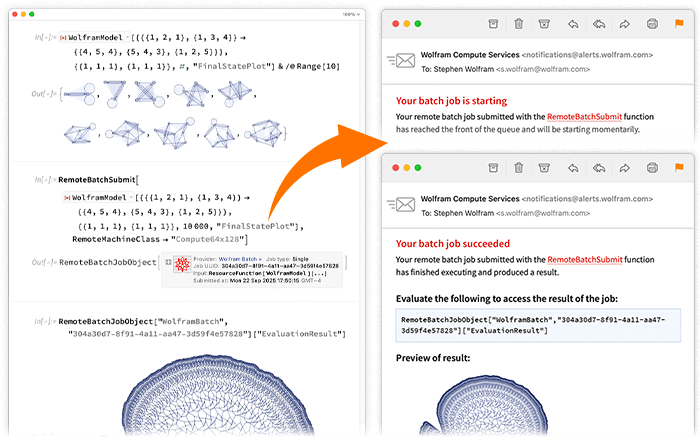Click the RemoteMachineClass option text
This screenshot has width=700, height=440.
click(x=116, y=240)
